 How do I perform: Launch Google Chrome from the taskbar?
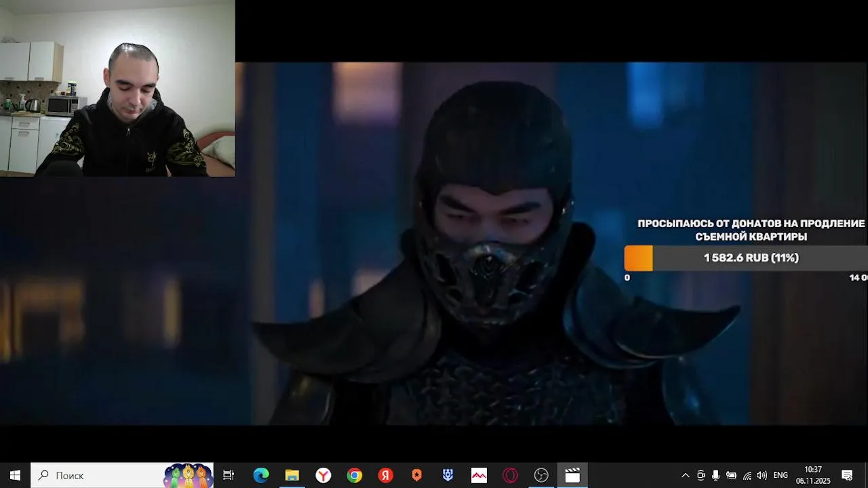355,475
